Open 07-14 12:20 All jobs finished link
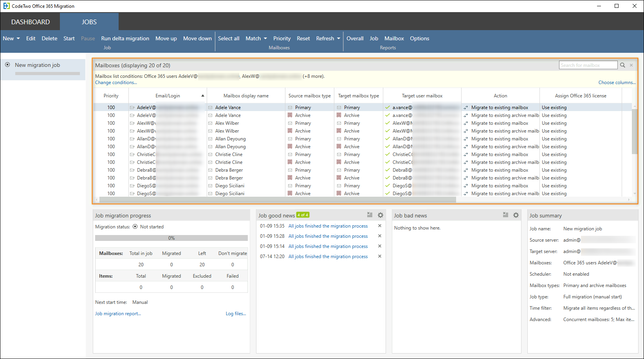The image size is (644, 359). coord(328,257)
